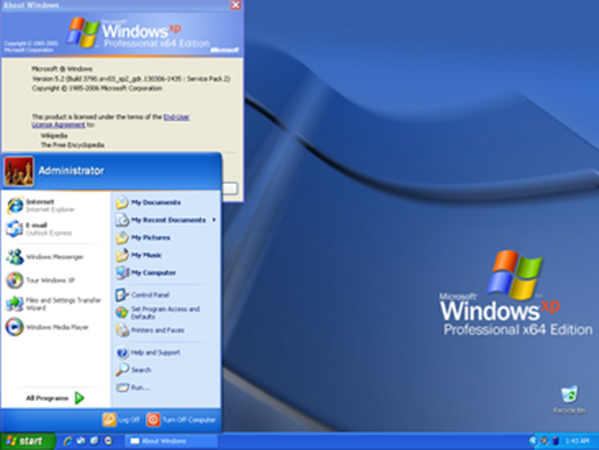The width and height of the screenshot is (599, 450).
Task: Open the End-User License Agreement link
Action: (x=111, y=121)
